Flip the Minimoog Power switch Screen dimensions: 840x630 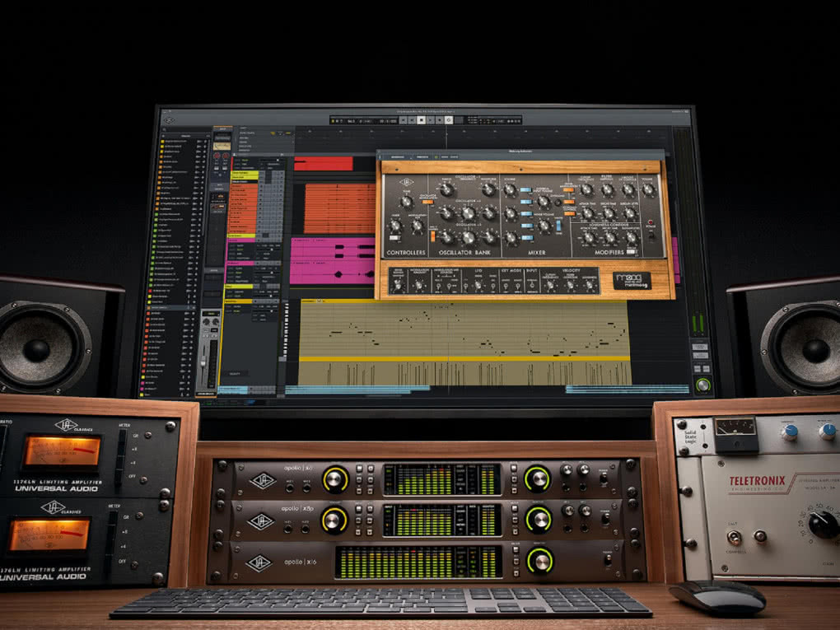[x=651, y=236]
